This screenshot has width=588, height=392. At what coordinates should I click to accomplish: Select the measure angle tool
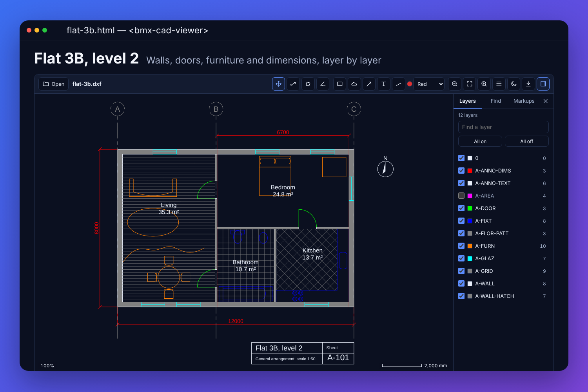(323, 84)
